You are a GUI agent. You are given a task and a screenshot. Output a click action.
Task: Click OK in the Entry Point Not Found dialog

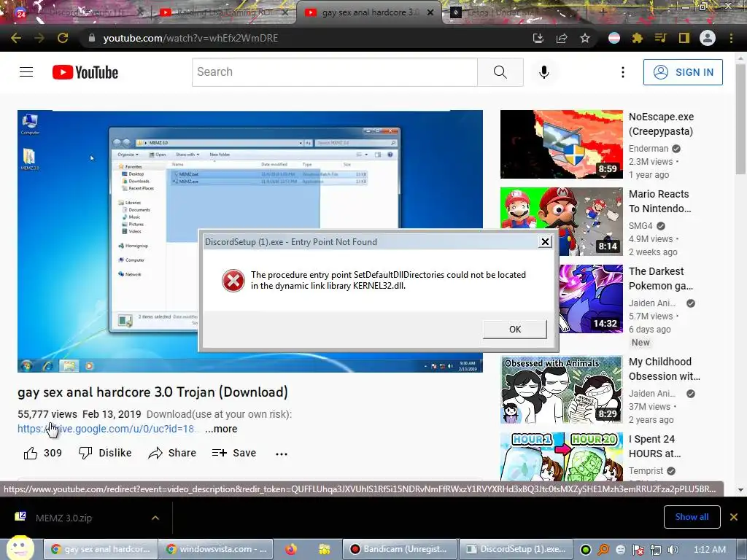(514, 329)
